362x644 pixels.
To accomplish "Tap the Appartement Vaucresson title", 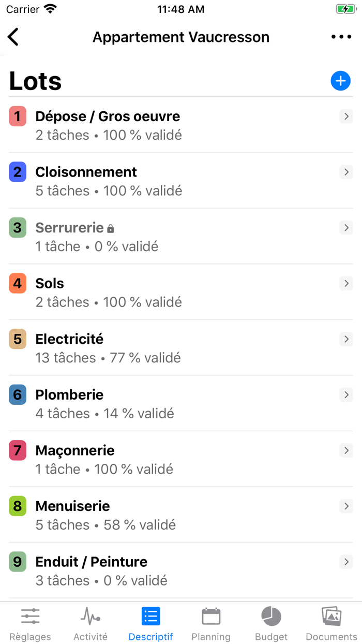I will click(x=181, y=37).
